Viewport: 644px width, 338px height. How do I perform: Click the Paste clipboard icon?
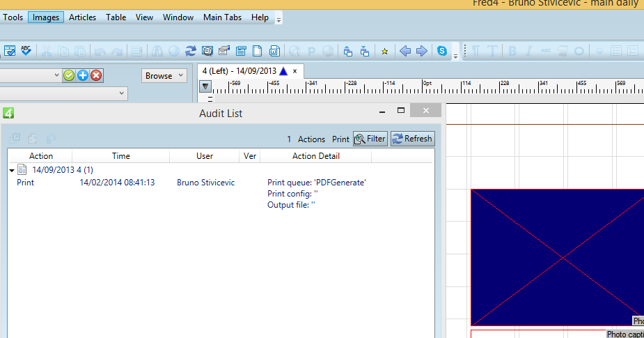click(x=81, y=51)
